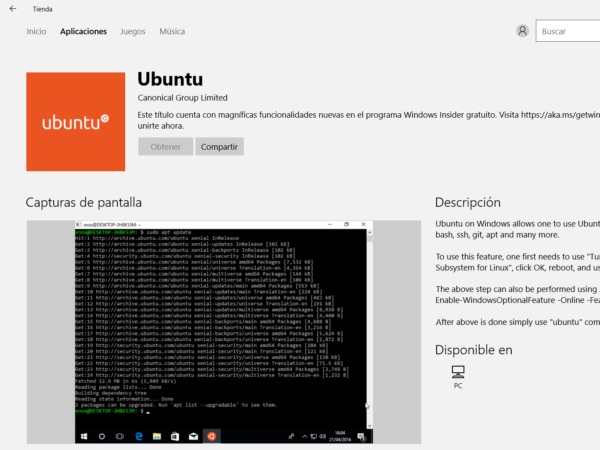Open the Música tab
The image size is (600, 450).
pyautogui.click(x=172, y=31)
